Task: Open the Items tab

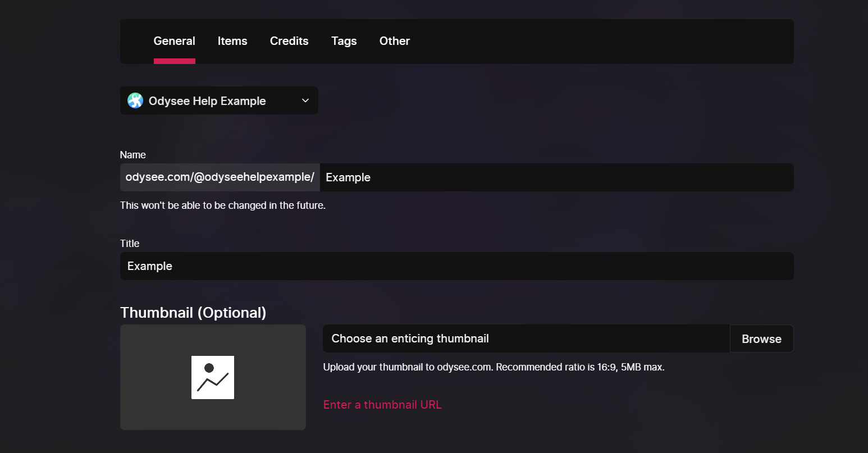Action: coord(232,41)
